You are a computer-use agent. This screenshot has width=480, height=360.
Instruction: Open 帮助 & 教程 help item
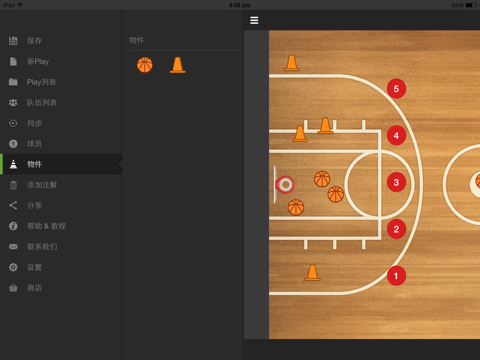point(61,226)
